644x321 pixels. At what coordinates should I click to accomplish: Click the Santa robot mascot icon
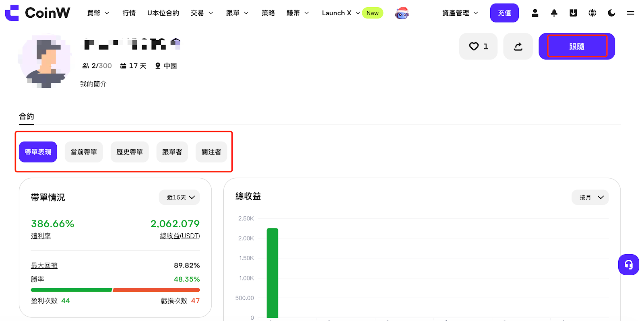coord(402,13)
